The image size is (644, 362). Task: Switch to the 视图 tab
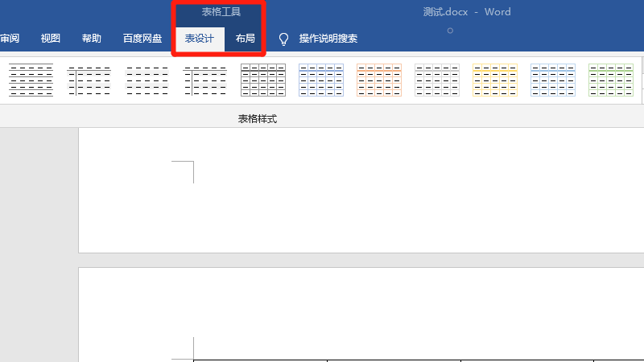(51, 39)
